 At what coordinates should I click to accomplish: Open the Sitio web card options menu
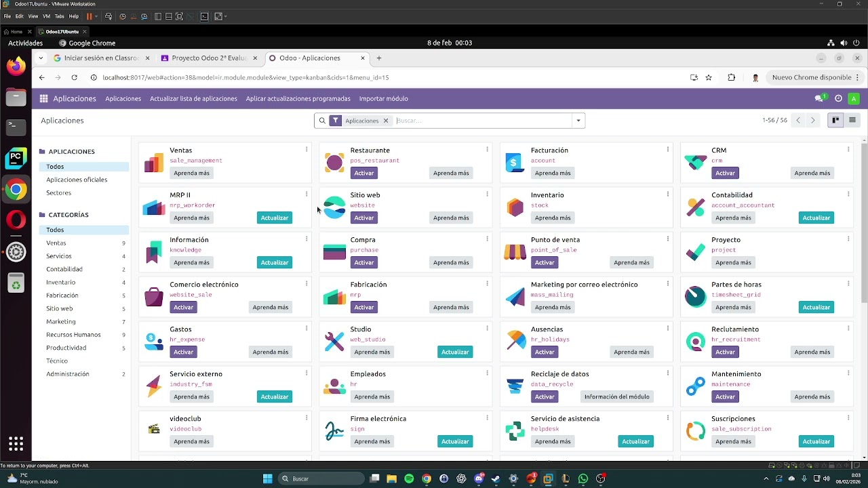487,194
